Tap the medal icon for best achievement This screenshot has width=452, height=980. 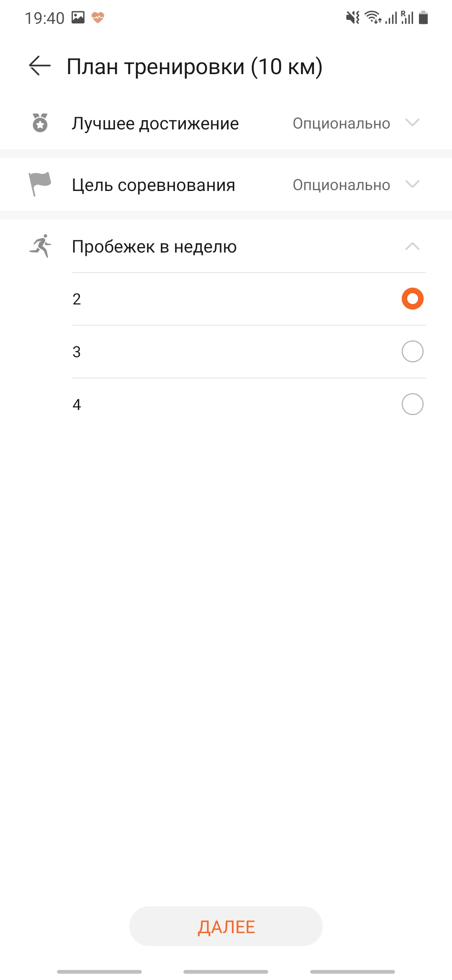[40, 123]
